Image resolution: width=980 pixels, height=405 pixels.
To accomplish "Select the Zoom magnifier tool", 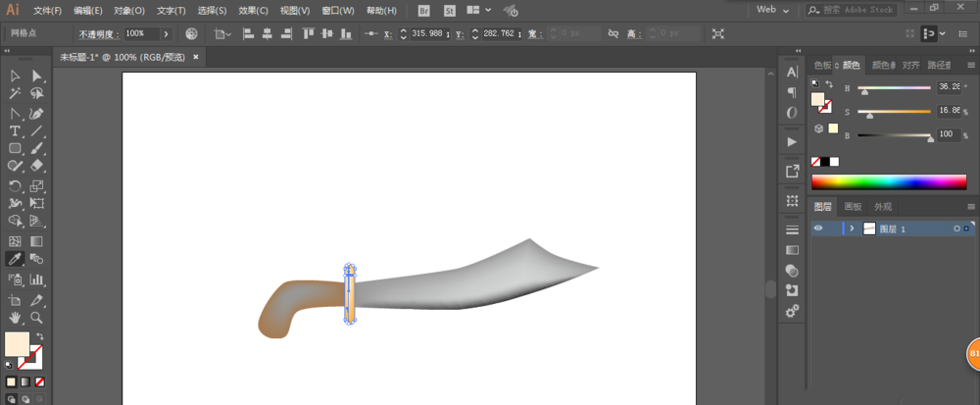I will (x=37, y=318).
